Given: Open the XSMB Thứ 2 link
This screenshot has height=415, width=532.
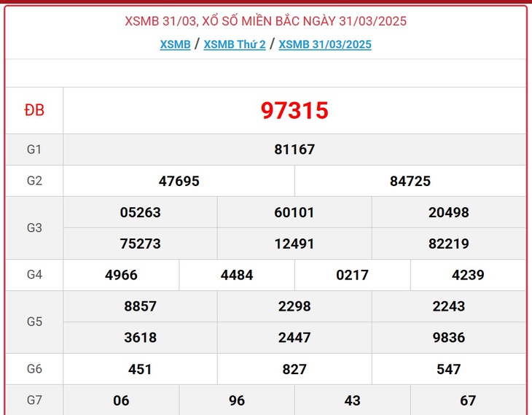Looking at the screenshot, I should point(235,44).
